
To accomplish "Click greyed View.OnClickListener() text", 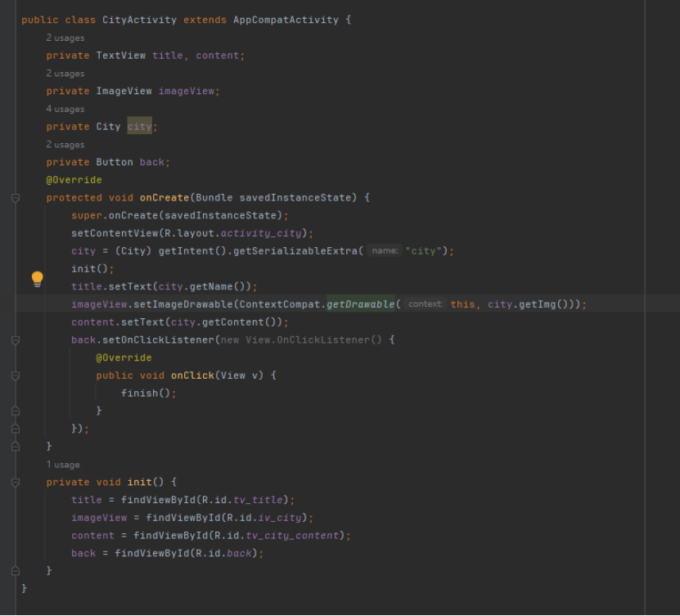I will (314, 339).
